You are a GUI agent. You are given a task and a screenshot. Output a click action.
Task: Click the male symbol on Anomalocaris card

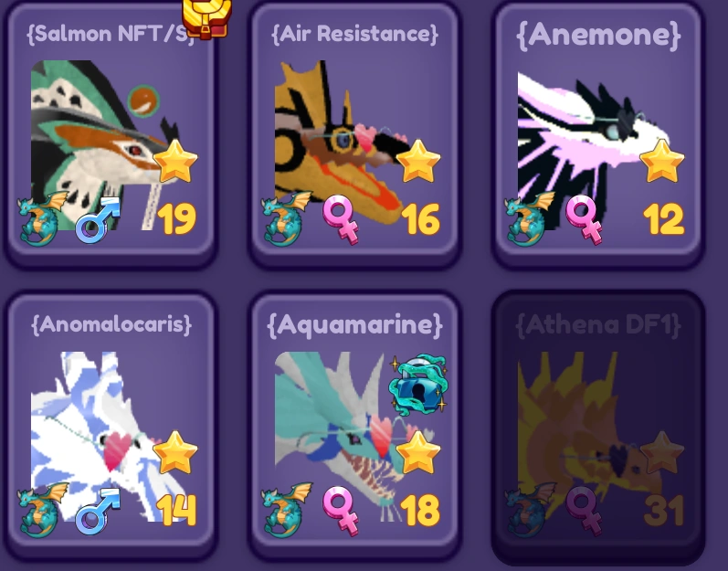98,511
